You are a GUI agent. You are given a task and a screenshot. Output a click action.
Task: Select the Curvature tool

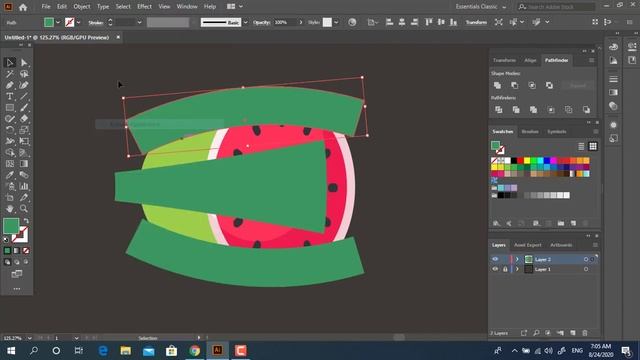(24, 85)
